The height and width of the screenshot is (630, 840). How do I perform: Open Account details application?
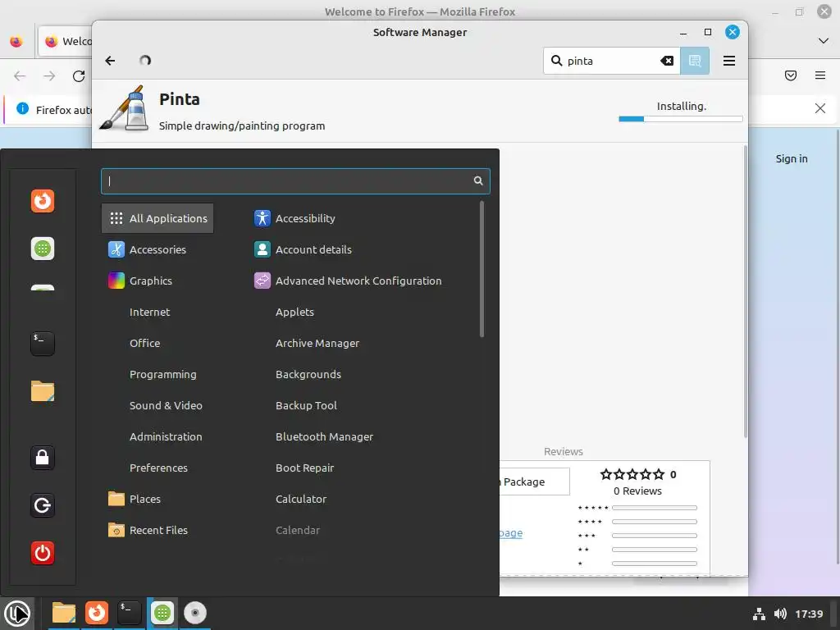pyautogui.click(x=362, y=249)
